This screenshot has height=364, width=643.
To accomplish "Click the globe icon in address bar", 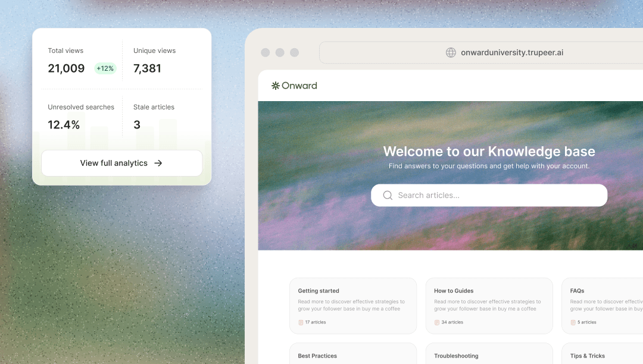I will click(x=451, y=52).
